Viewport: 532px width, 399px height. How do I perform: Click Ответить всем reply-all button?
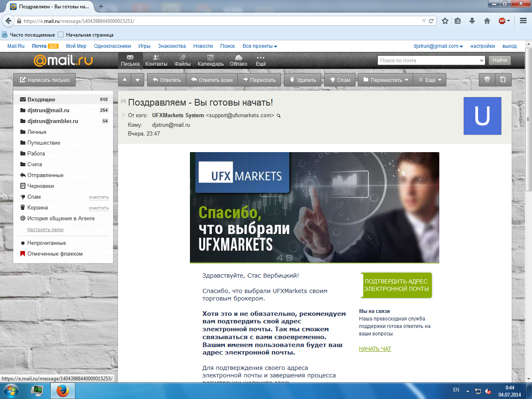click(212, 80)
